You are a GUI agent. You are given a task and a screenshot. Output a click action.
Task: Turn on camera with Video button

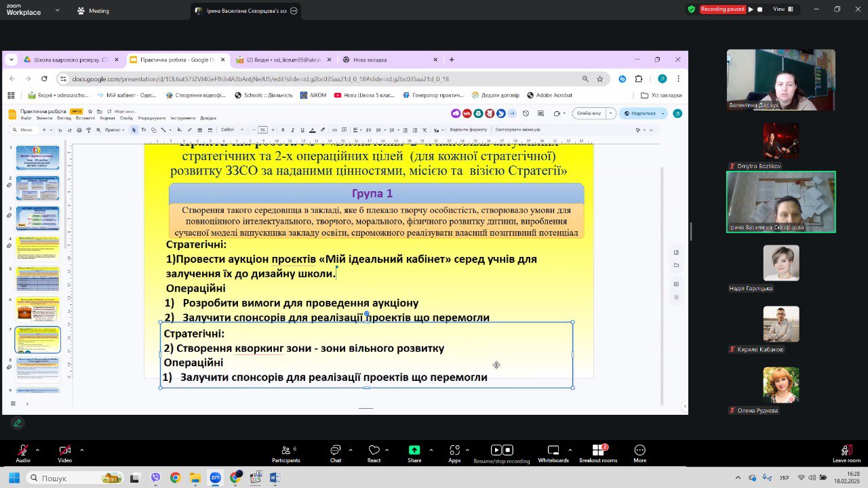64,452
